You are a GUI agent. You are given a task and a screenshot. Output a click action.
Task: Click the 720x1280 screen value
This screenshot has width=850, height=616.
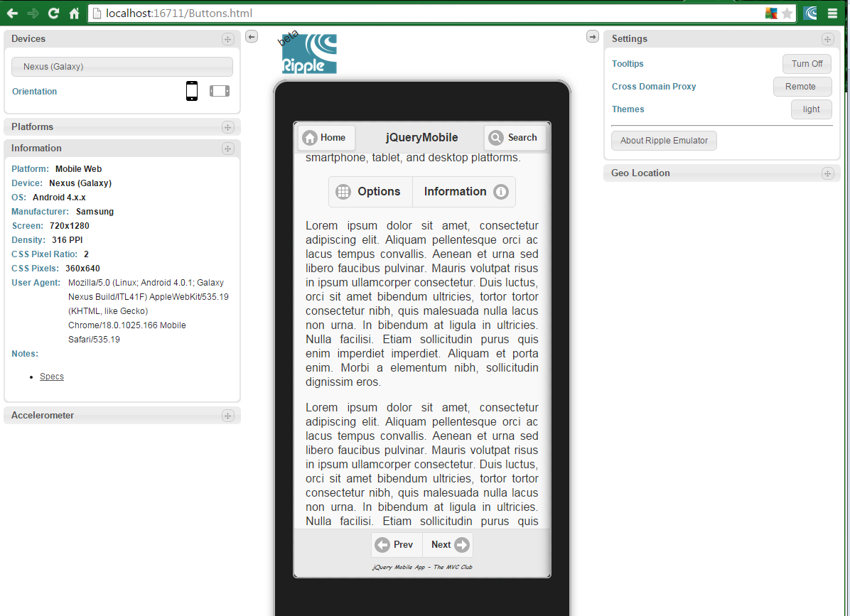(x=70, y=226)
